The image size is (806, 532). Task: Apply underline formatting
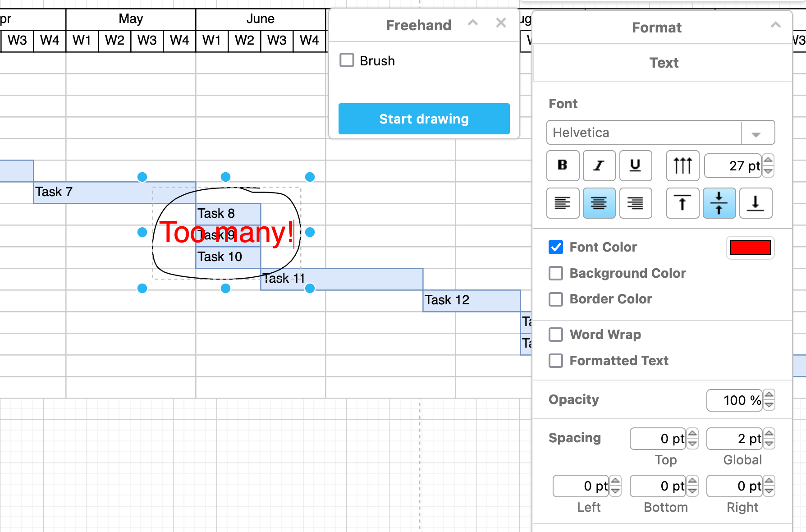636,165
